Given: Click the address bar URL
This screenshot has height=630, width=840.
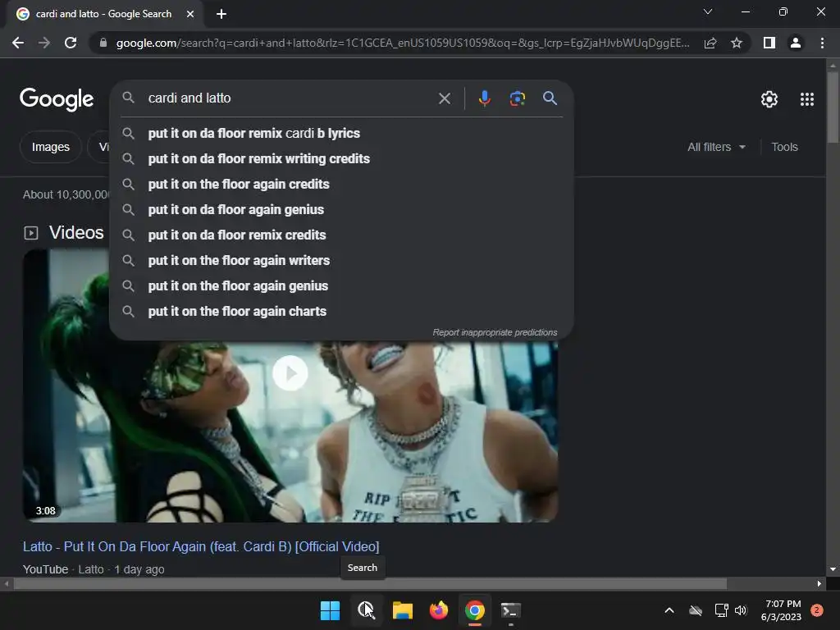Looking at the screenshot, I should click(x=402, y=43).
